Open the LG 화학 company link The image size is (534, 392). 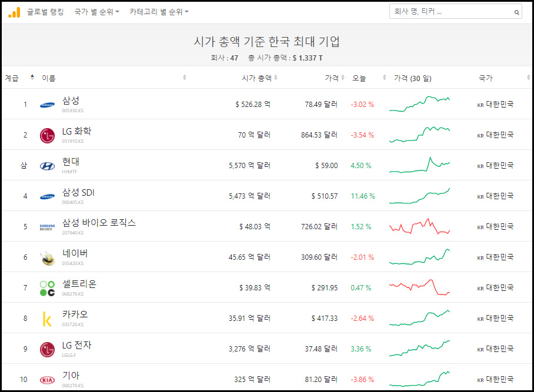76,131
